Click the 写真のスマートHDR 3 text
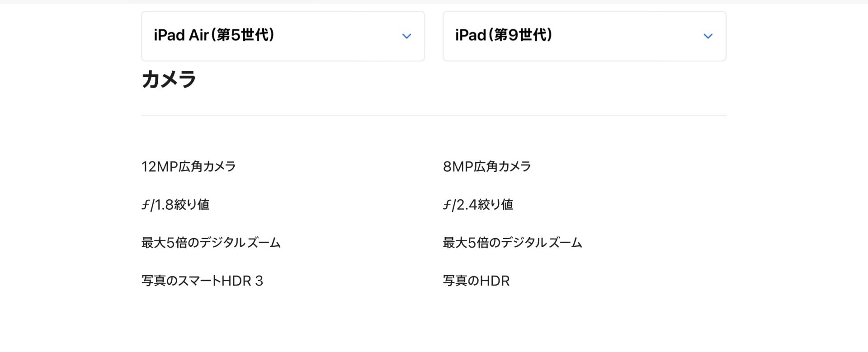 pyautogui.click(x=202, y=281)
